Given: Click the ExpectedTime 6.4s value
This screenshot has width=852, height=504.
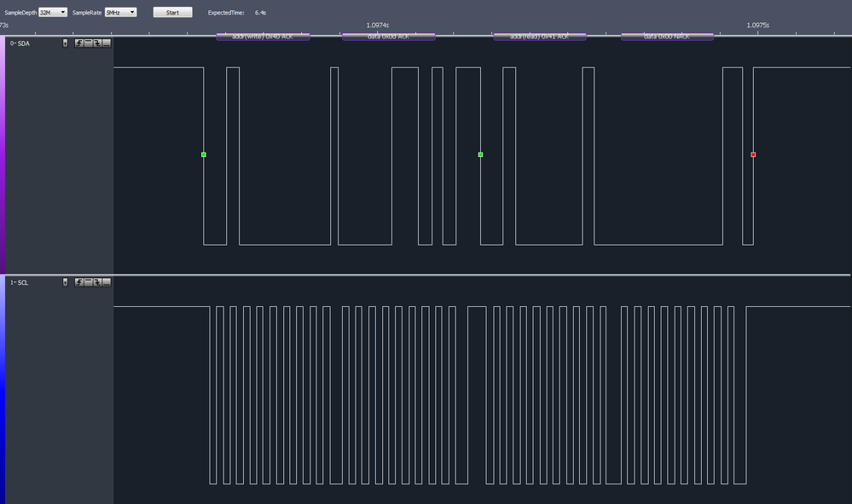Looking at the screenshot, I should pos(260,13).
